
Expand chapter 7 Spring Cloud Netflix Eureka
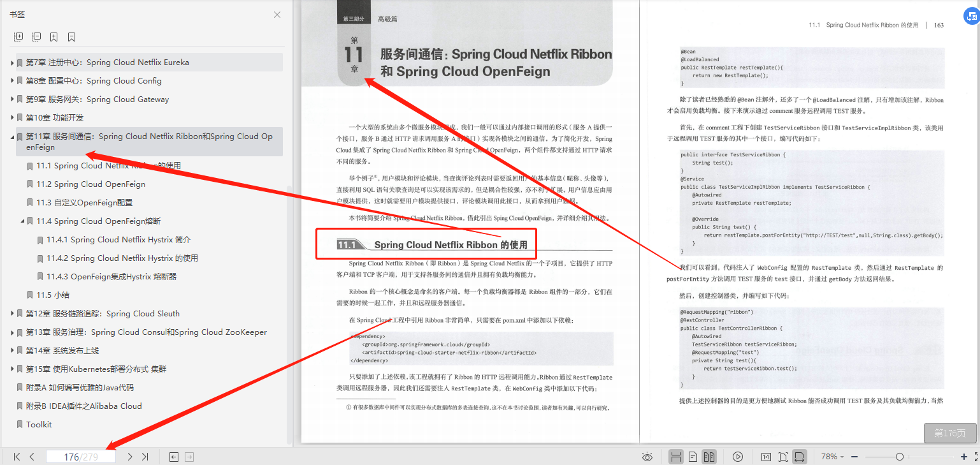11,62
